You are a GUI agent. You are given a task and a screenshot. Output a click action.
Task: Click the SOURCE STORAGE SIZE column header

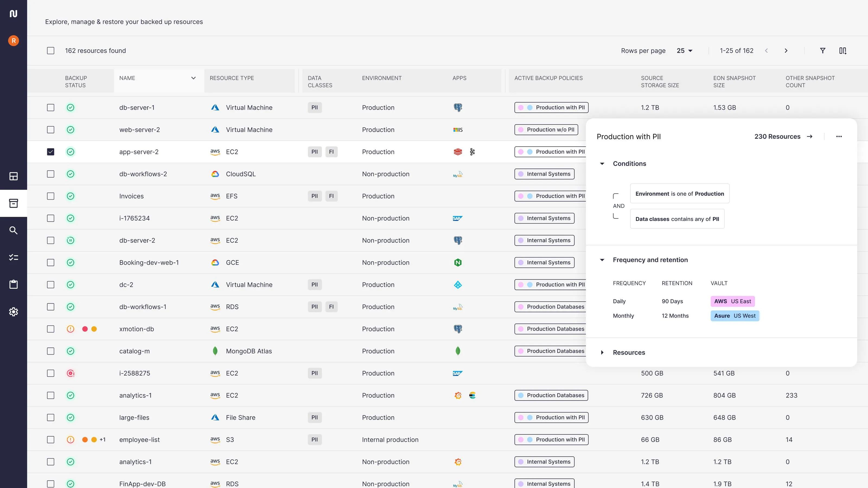660,82
